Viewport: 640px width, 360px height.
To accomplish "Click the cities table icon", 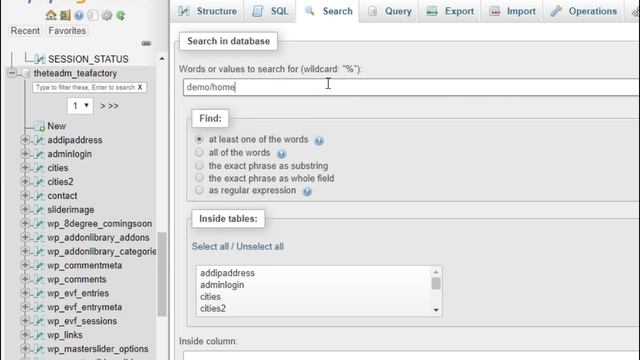I will pos(40,168).
